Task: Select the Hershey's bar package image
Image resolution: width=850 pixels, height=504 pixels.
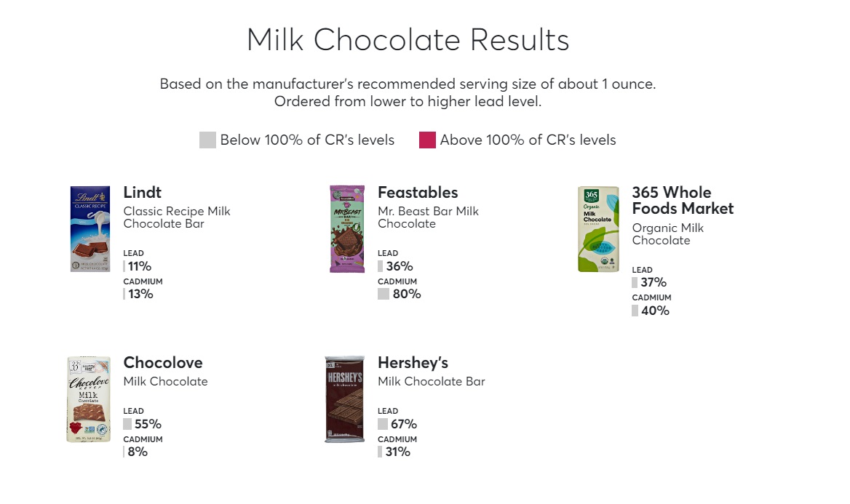Action: (x=344, y=399)
